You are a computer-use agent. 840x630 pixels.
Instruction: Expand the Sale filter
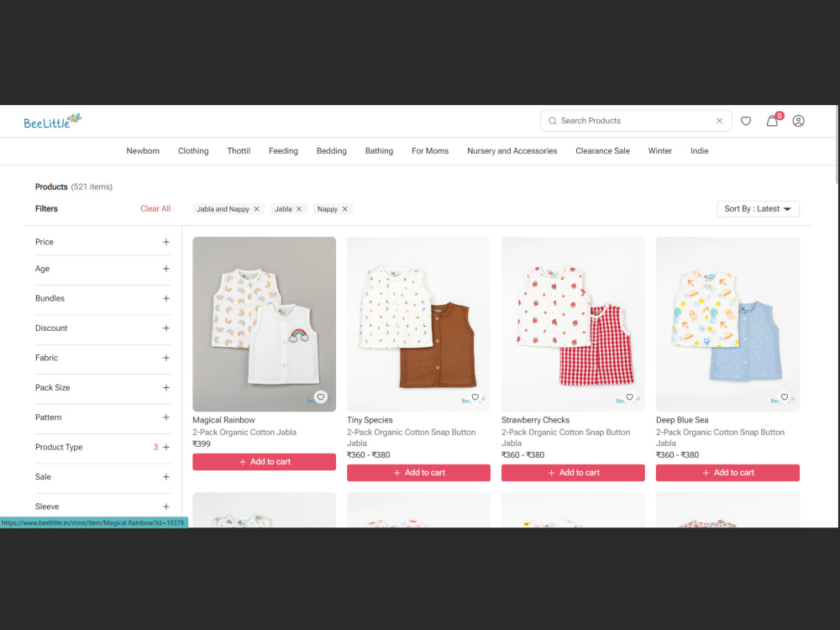pyautogui.click(x=166, y=477)
